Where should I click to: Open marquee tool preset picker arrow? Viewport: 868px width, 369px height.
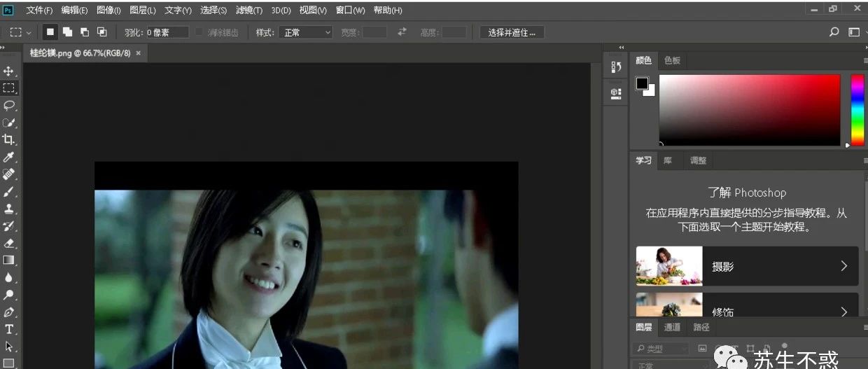(x=29, y=33)
